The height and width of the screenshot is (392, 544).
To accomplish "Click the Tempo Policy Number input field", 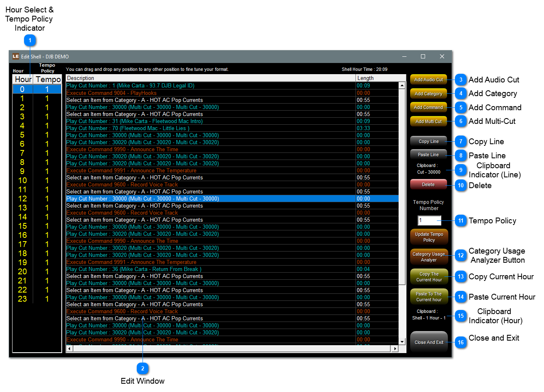I will point(429,220).
